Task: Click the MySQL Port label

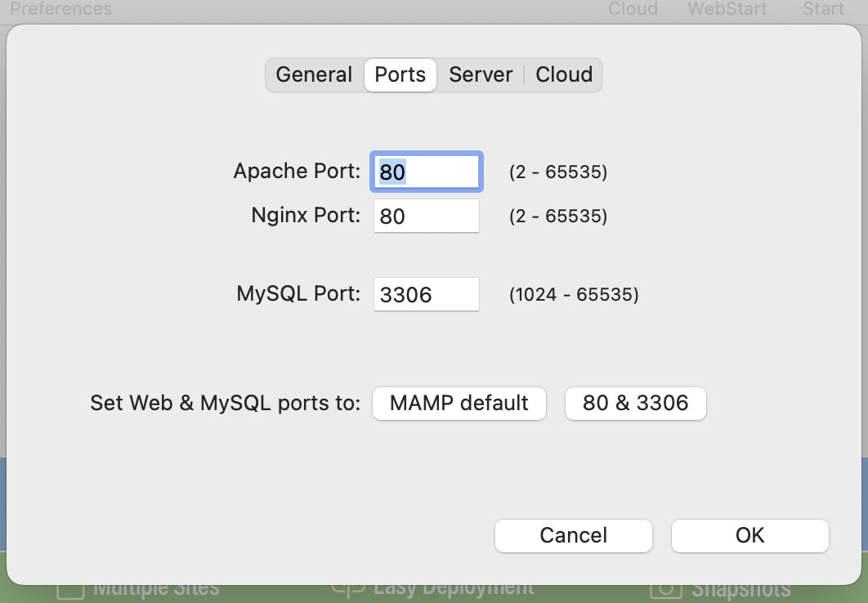Action: [x=298, y=294]
